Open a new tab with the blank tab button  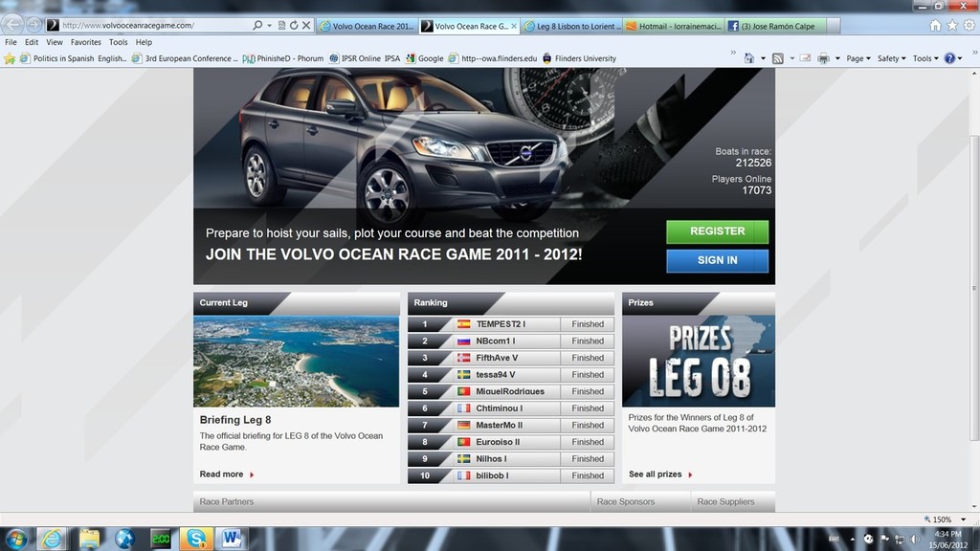(x=834, y=26)
